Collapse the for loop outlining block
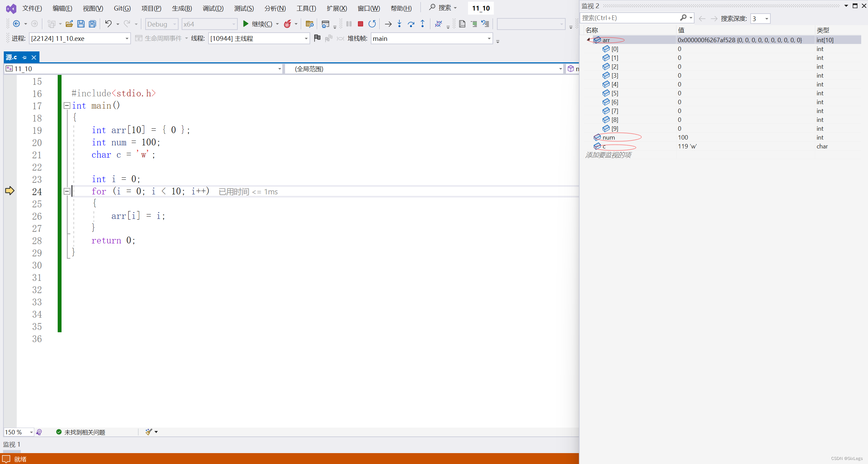The width and height of the screenshot is (868, 464). [67, 191]
